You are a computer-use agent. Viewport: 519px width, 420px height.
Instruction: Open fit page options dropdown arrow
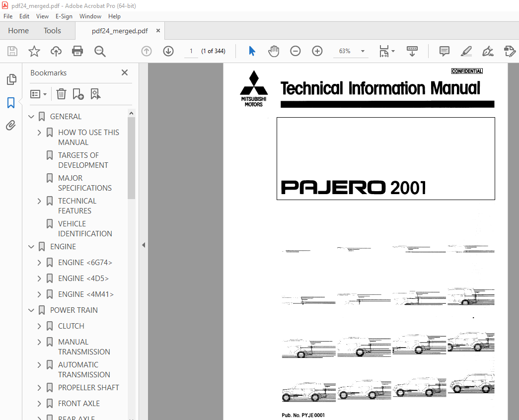pos(393,51)
